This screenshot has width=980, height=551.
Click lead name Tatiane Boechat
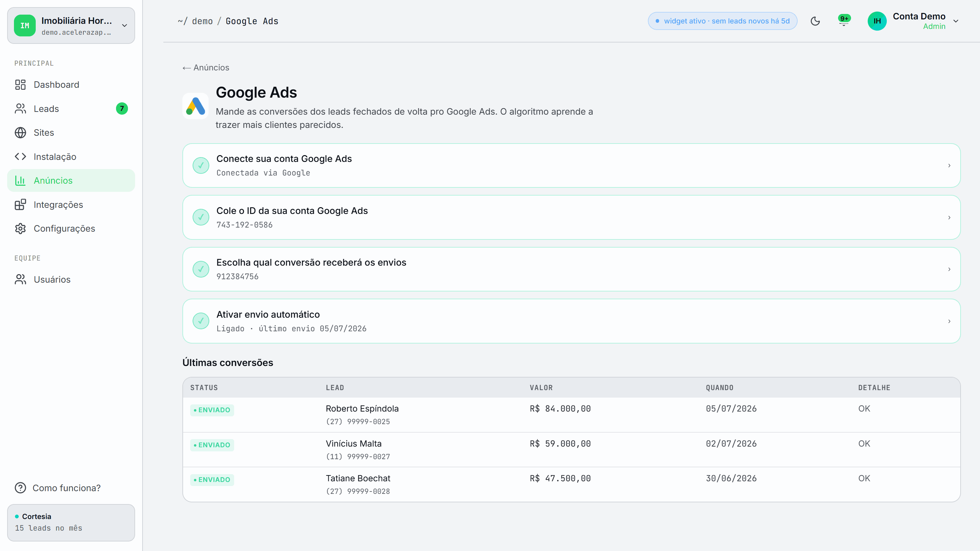358,478
